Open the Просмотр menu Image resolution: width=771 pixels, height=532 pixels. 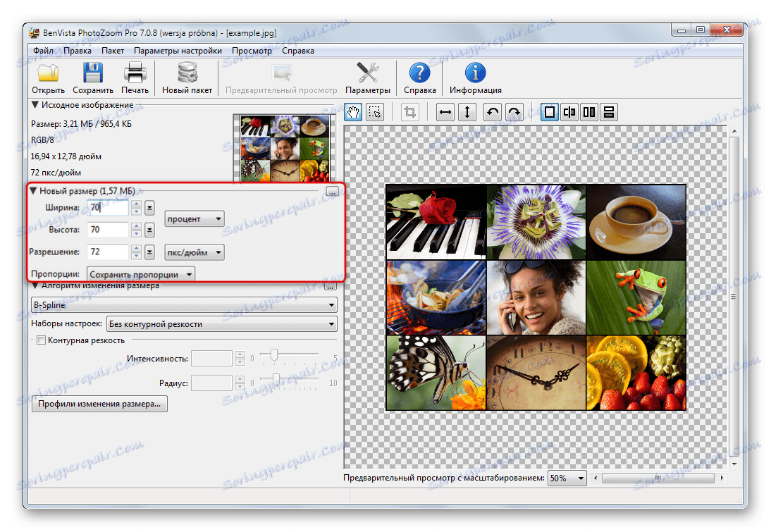pos(252,51)
